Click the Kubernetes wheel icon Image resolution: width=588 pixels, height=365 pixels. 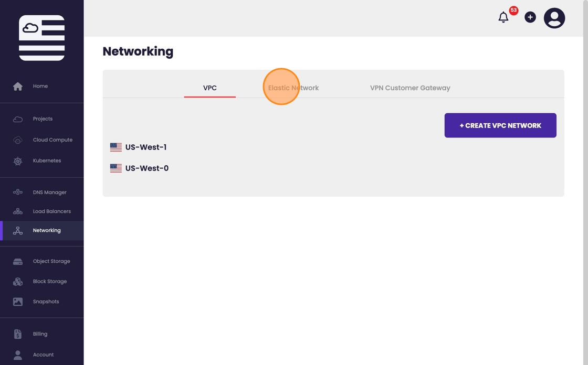click(18, 161)
